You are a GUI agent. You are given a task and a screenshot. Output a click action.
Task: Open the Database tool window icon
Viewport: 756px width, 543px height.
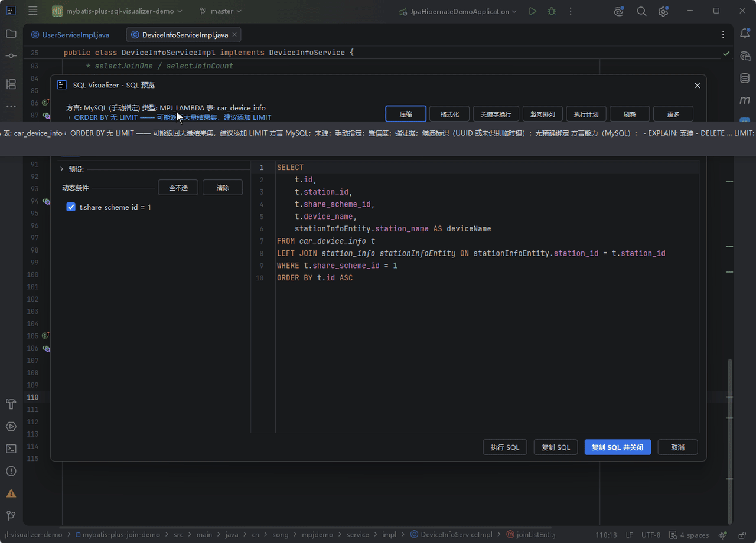[745, 78]
